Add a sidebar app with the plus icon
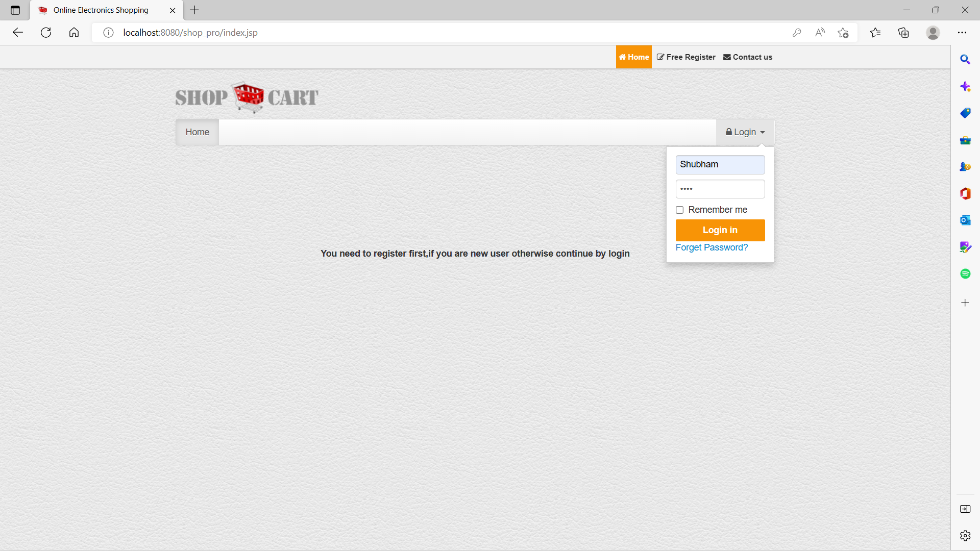 [965, 303]
